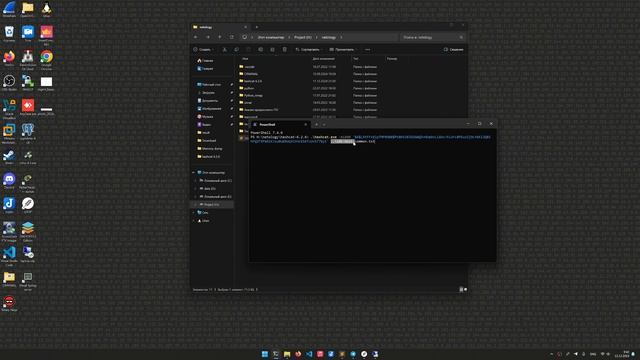The height and width of the screenshot is (360, 640).
Task: Open the Сортировать (Sort) dropdown
Action: pos(308,49)
